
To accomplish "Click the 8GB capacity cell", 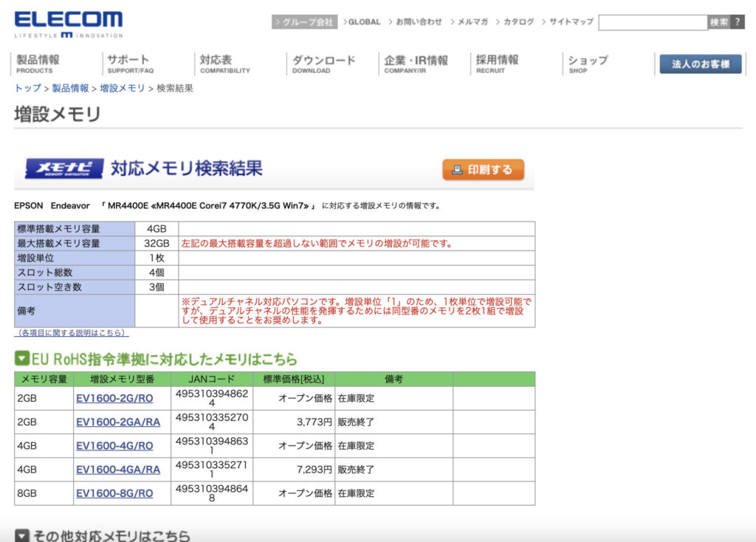I will point(44,493).
